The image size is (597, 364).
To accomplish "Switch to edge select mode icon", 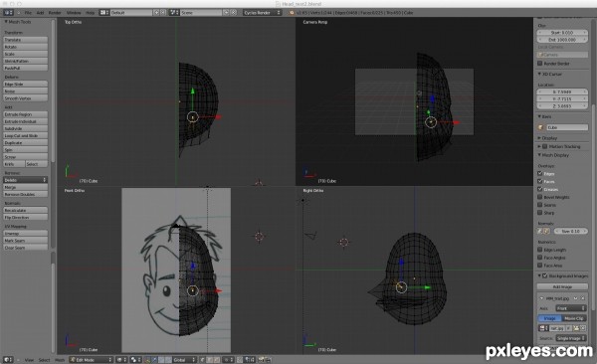I will coord(210,359).
